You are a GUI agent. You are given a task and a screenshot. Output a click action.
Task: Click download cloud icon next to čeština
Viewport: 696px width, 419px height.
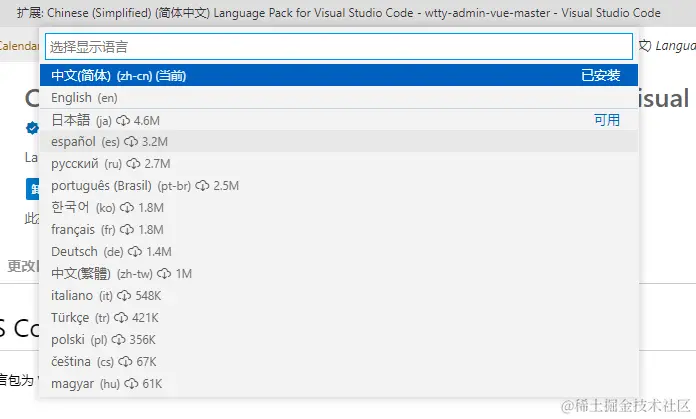[x=126, y=362]
